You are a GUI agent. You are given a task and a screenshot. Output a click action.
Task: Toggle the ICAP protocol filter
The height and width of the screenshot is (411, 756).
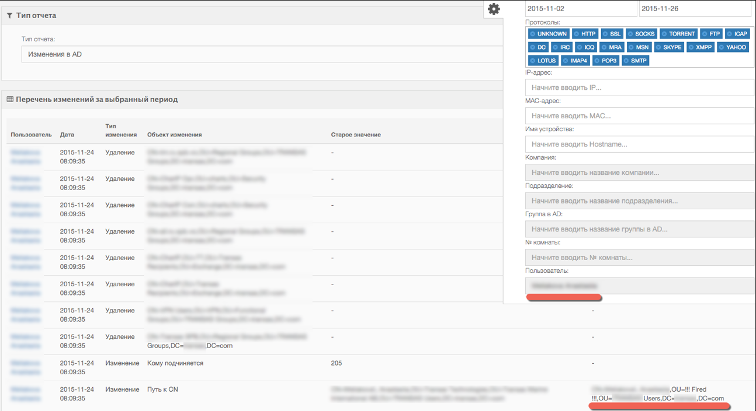click(x=736, y=34)
